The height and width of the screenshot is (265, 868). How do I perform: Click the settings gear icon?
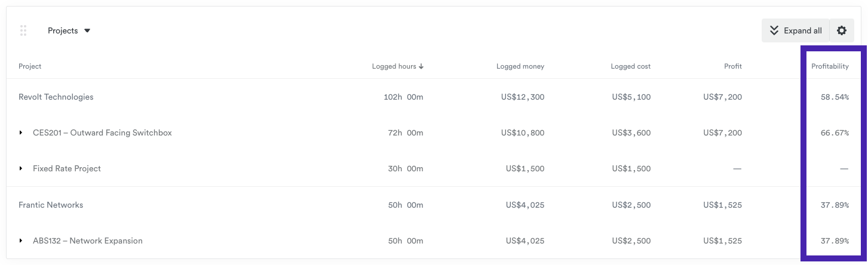point(842,30)
